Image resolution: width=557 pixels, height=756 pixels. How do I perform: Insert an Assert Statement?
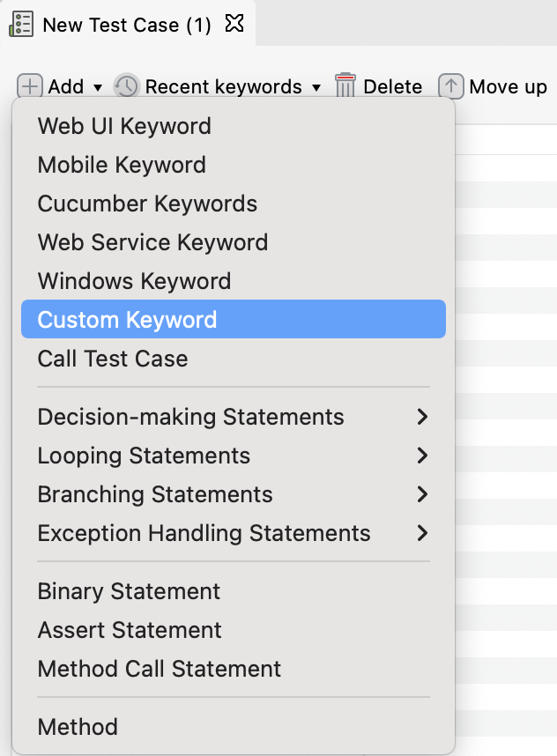(129, 630)
